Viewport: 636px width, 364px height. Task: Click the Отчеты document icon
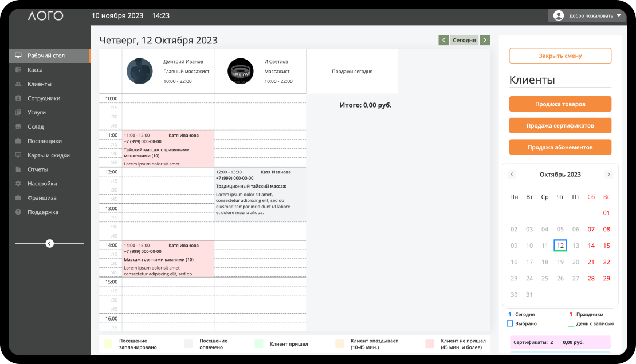18,169
